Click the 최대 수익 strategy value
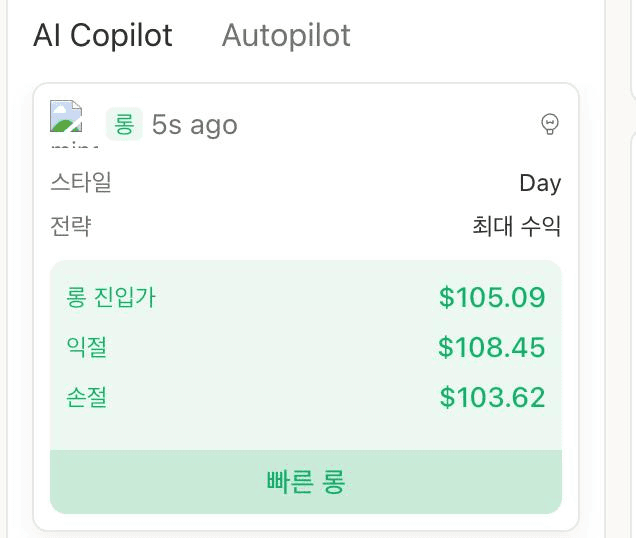Viewport: 636px width, 538px height. pyautogui.click(x=516, y=227)
